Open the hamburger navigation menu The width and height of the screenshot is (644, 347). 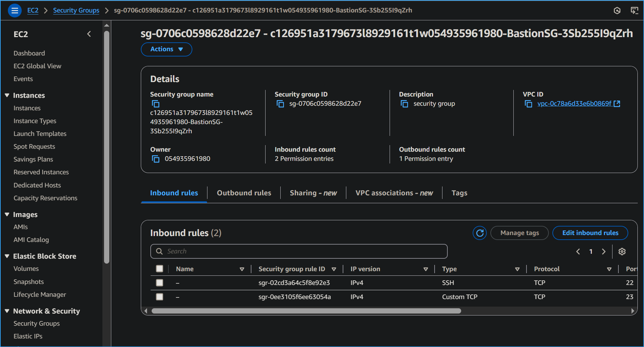tap(14, 11)
